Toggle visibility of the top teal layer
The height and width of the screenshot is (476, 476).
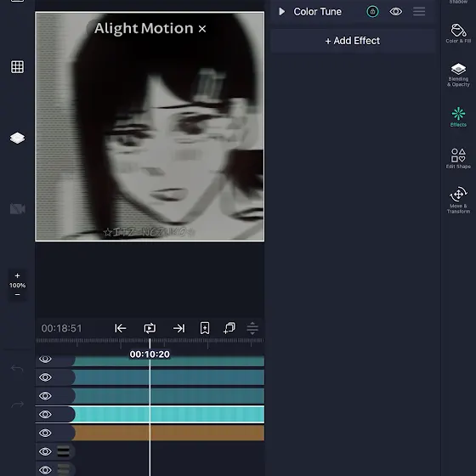[45, 359]
